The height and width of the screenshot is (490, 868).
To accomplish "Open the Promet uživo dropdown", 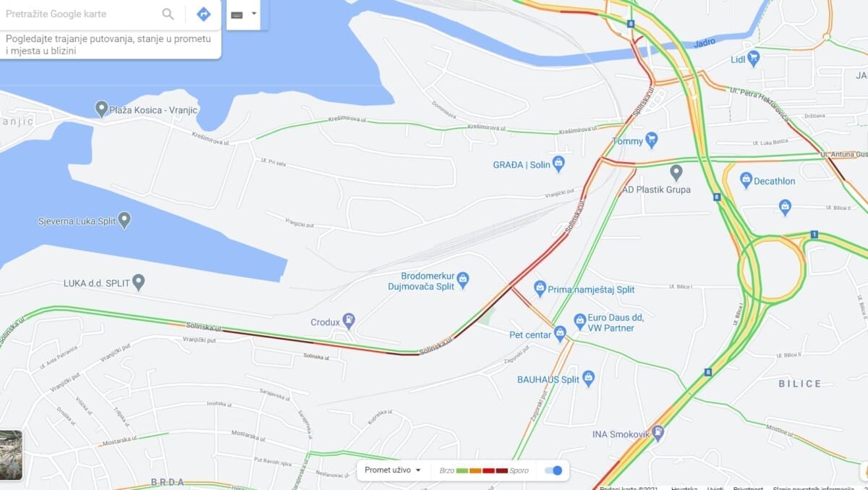I will (x=393, y=470).
